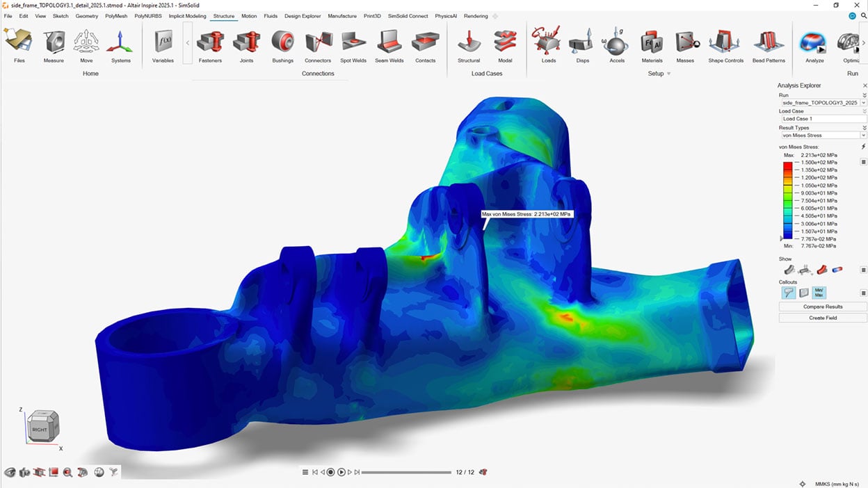
Task: Toggle the Min/Max callout button
Action: [x=819, y=293]
